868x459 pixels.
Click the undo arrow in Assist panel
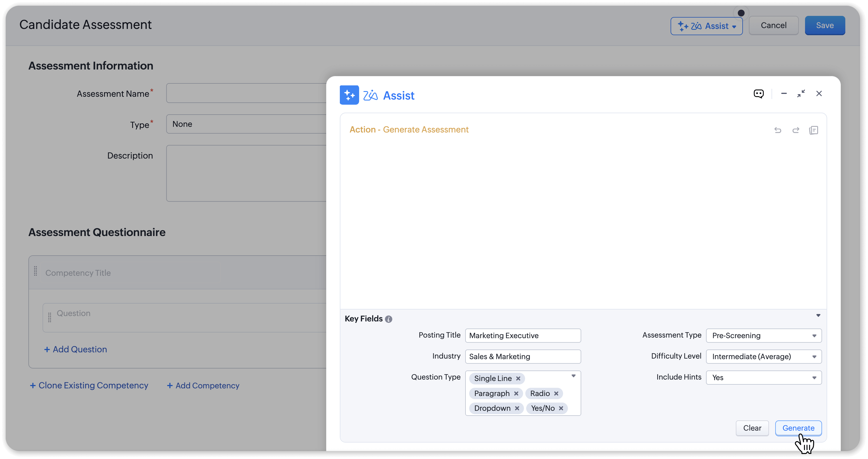778,130
